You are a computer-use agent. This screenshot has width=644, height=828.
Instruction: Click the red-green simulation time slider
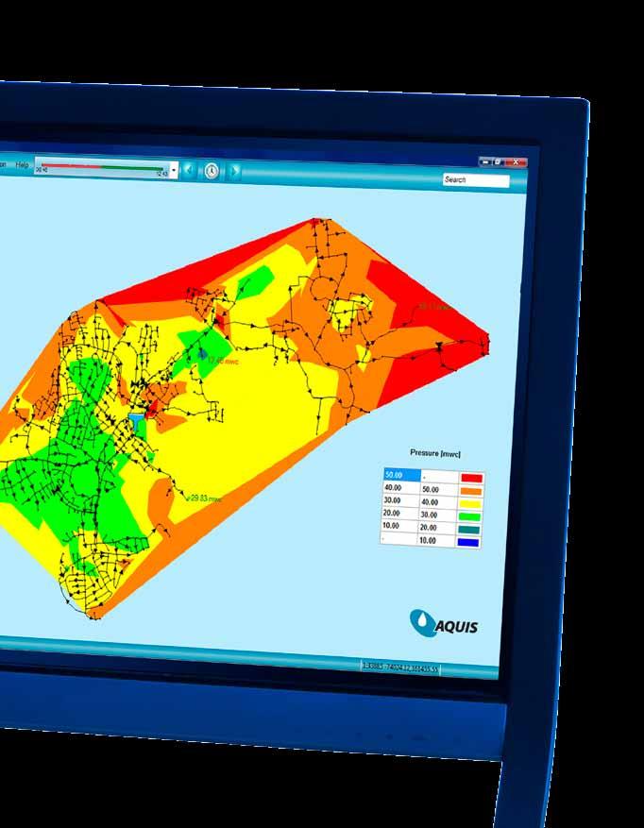(x=102, y=167)
